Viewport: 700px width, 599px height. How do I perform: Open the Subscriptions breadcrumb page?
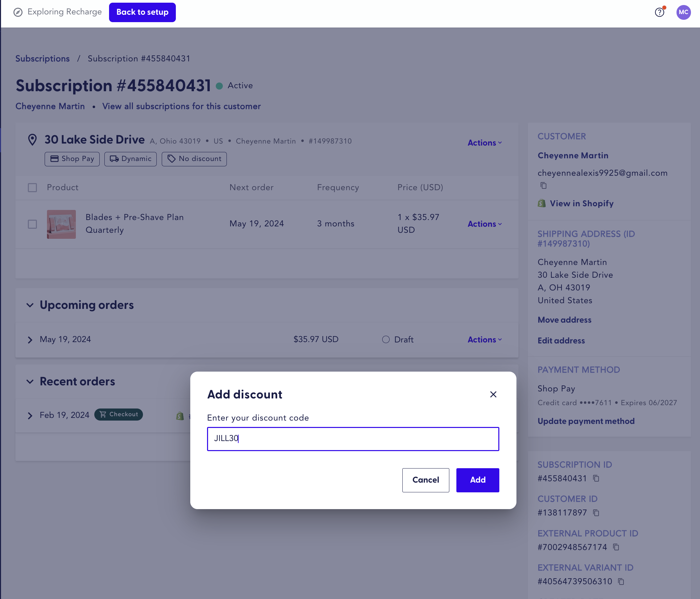point(42,58)
